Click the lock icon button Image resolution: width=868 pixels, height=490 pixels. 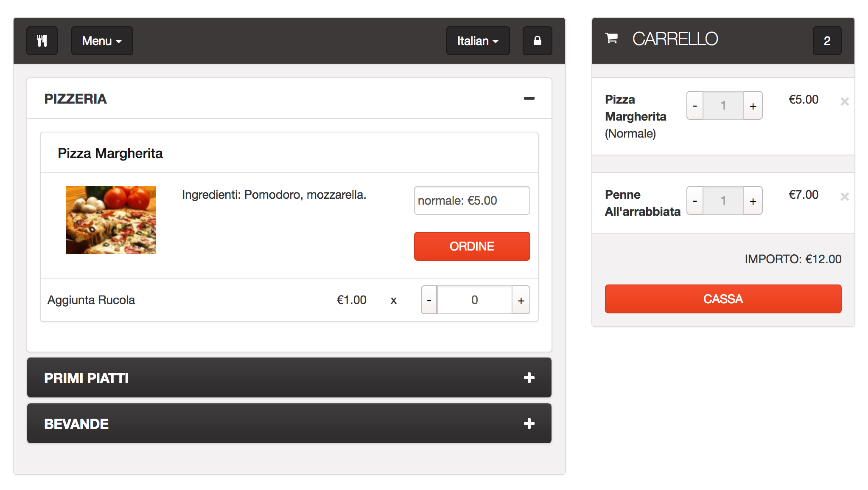click(537, 41)
